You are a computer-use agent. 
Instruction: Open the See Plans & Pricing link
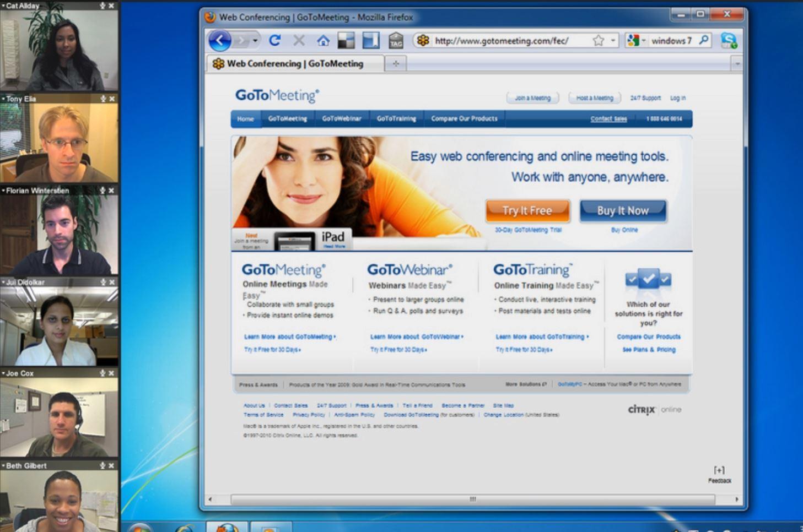(649, 350)
